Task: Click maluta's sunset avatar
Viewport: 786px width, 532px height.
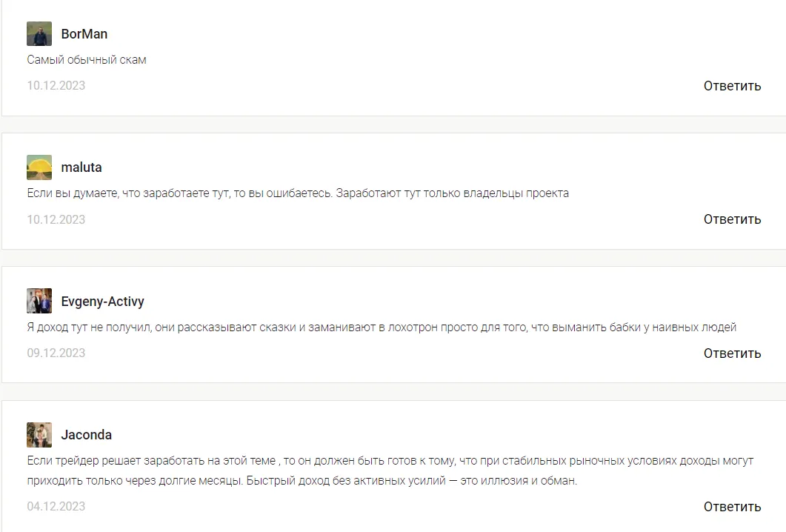Action: (x=39, y=167)
